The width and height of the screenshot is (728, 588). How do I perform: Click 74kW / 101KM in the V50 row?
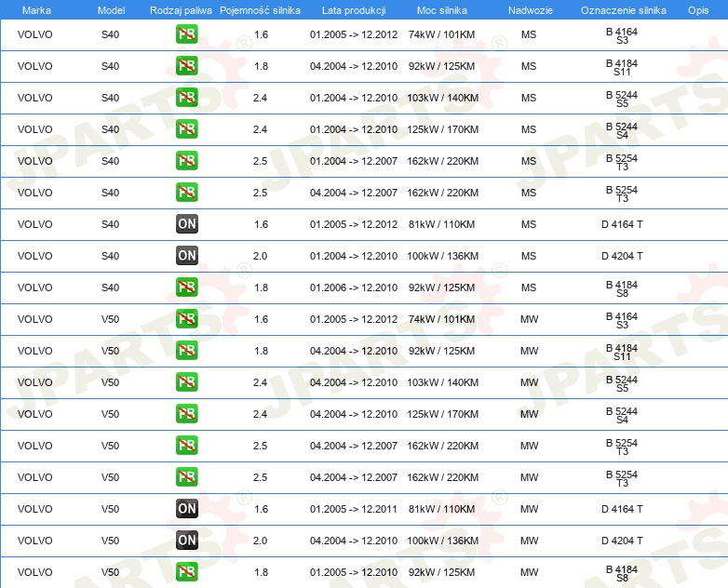click(441, 319)
